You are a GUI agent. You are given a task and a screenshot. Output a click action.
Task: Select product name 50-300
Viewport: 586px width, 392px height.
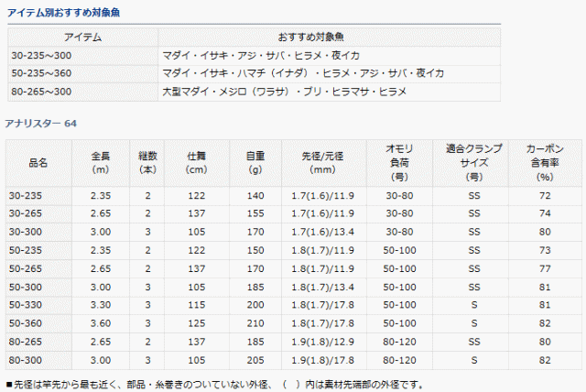[x=26, y=288]
